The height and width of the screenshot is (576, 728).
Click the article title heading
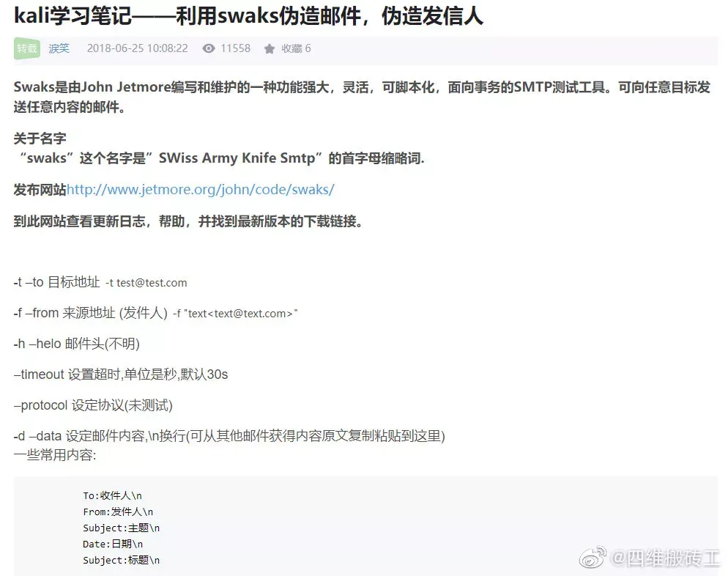pyautogui.click(x=248, y=16)
